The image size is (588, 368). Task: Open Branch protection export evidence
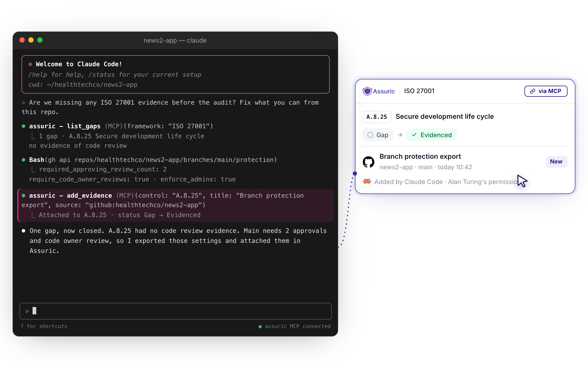point(420,156)
